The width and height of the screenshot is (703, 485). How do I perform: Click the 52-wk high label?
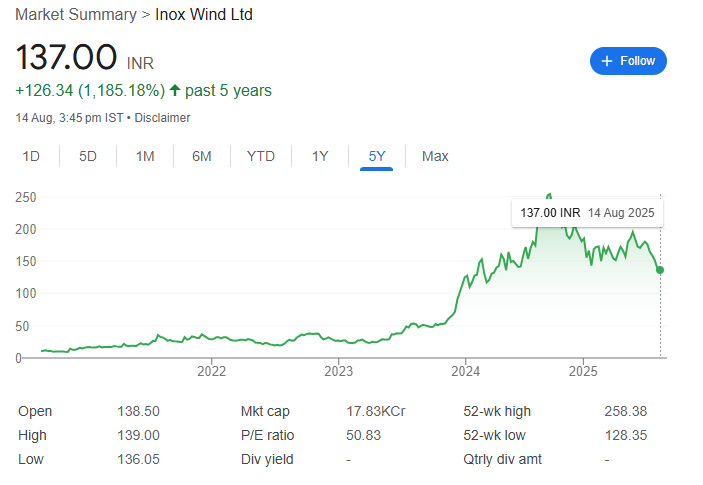coord(497,411)
